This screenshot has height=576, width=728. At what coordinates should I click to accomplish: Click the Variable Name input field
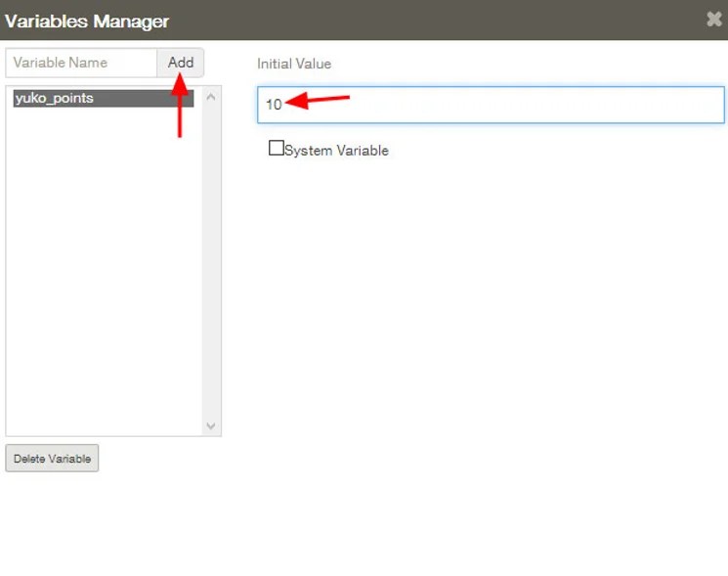81,63
